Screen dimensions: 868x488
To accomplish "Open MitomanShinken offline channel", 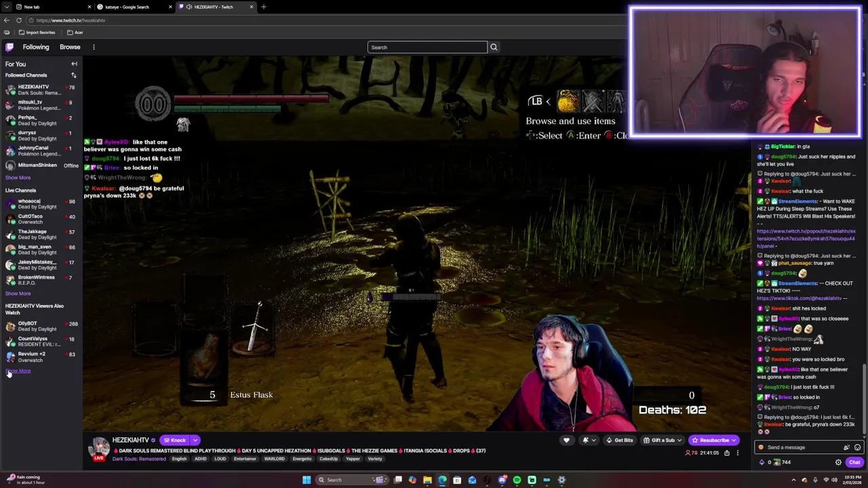I will [x=41, y=165].
